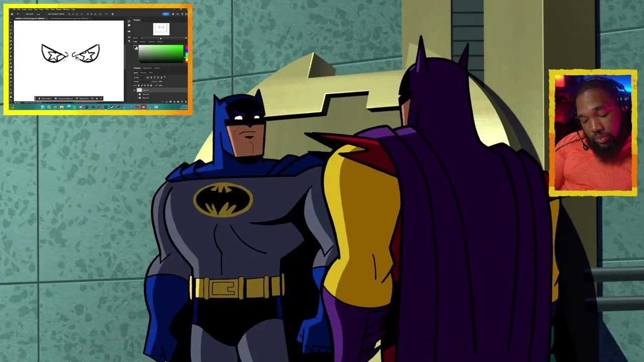
Task: Click the Navigator zoom slider handle
Action: pyautogui.click(x=160, y=38)
